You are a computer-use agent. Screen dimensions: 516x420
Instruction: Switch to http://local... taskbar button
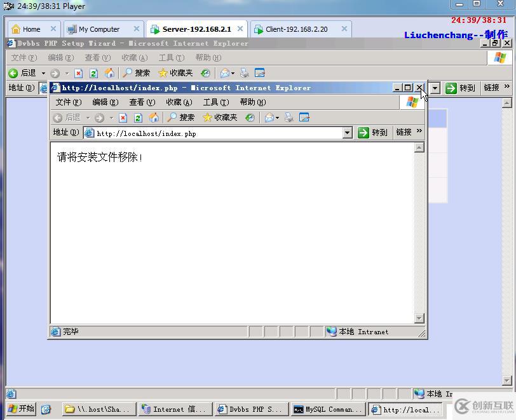click(405, 409)
